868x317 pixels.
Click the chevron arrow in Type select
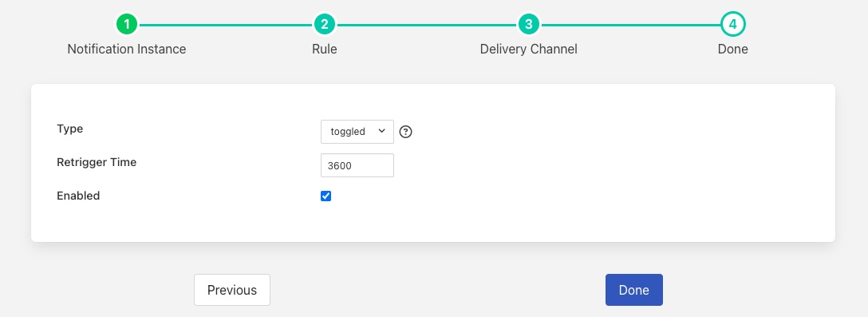click(x=381, y=131)
